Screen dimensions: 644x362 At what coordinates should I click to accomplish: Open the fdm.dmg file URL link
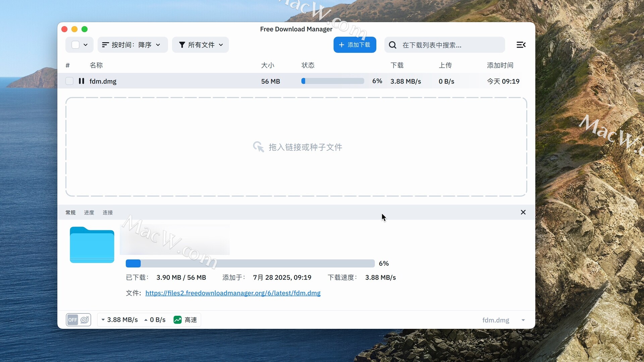[x=233, y=293]
